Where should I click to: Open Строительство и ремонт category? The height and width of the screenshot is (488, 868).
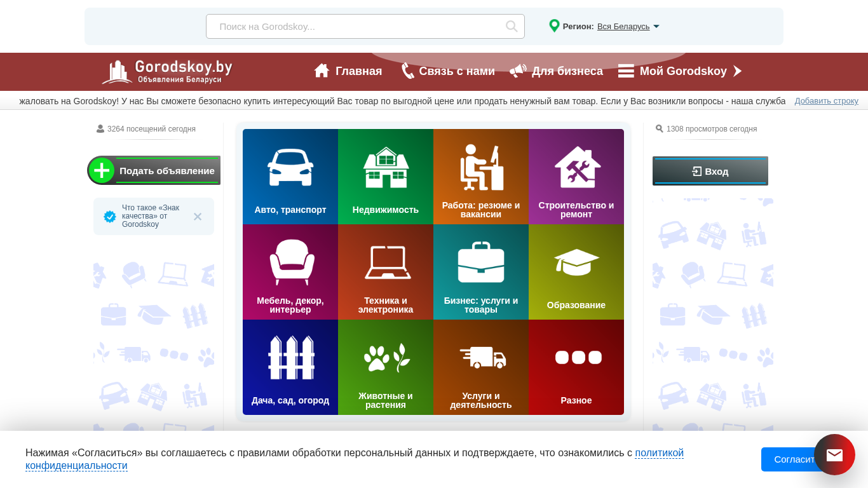pos(576,177)
